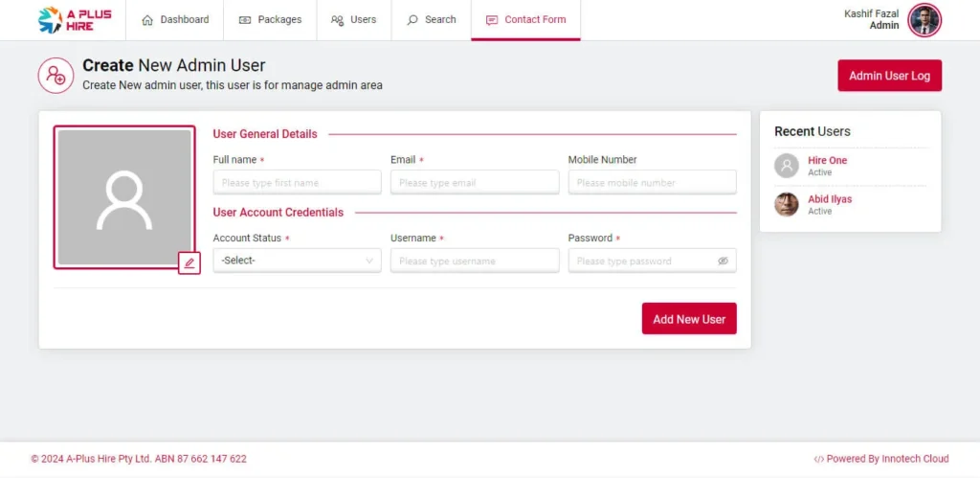Click the Kashif Fazal profile picture
Viewport: 980px width, 478px height.
coord(924,20)
